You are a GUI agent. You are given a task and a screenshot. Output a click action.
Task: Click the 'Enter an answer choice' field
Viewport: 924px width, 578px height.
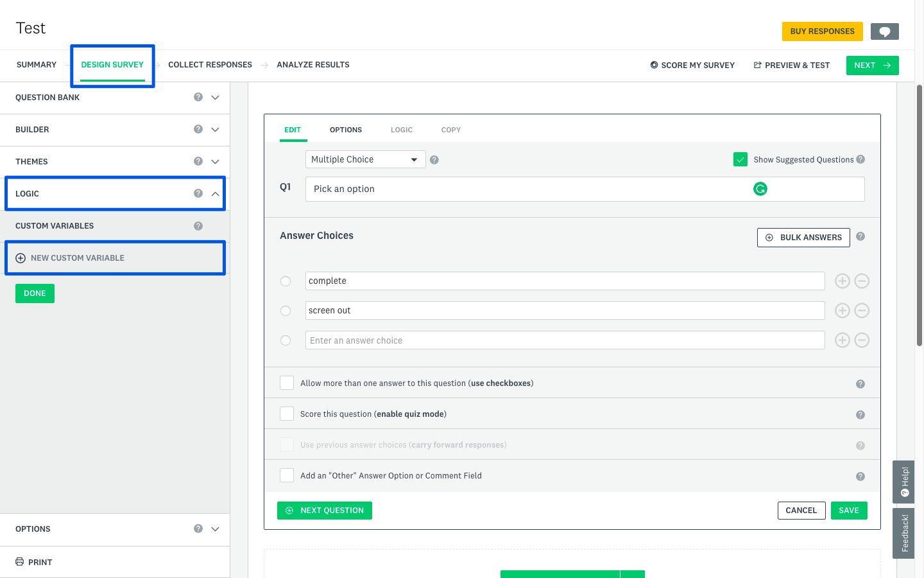(565, 340)
